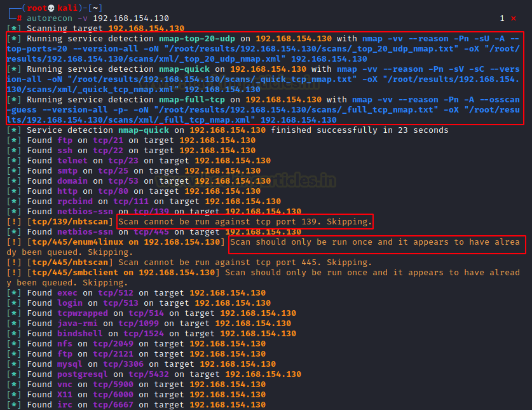
Task: Click the tcp/5900 port text
Action: [x=113, y=385]
